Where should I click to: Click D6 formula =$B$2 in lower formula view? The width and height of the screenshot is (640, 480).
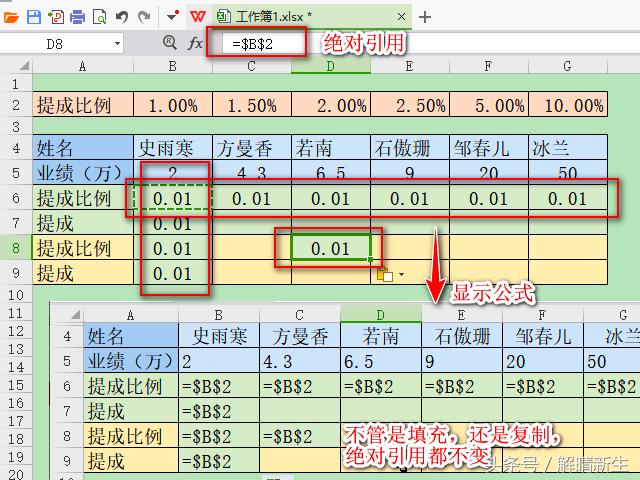(380, 386)
